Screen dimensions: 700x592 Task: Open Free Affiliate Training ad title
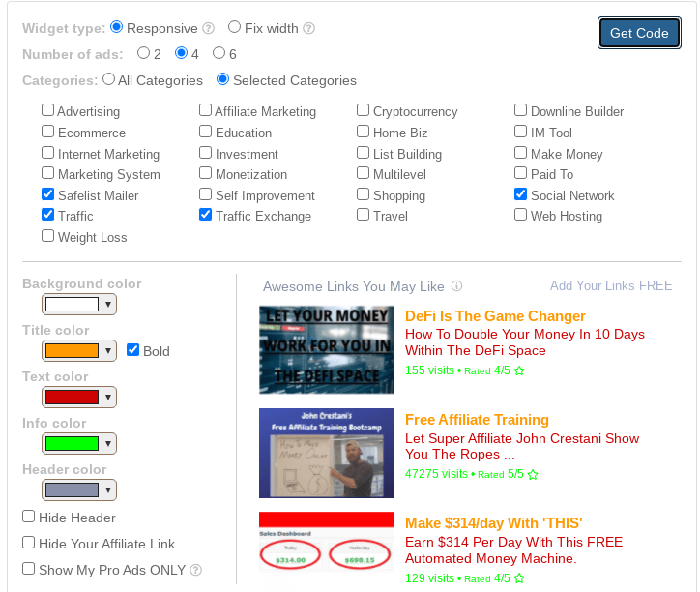tap(477, 420)
